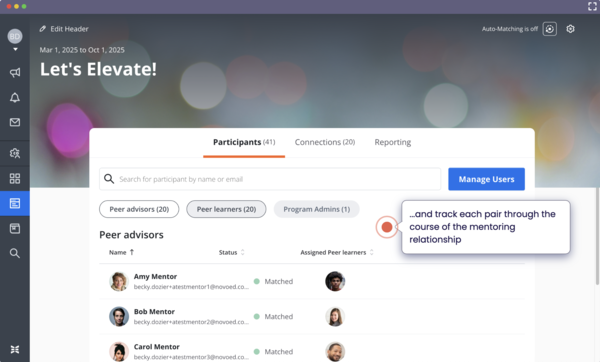Select the Peer advisors (20) filter pill
This screenshot has height=362, width=600.
point(139,209)
